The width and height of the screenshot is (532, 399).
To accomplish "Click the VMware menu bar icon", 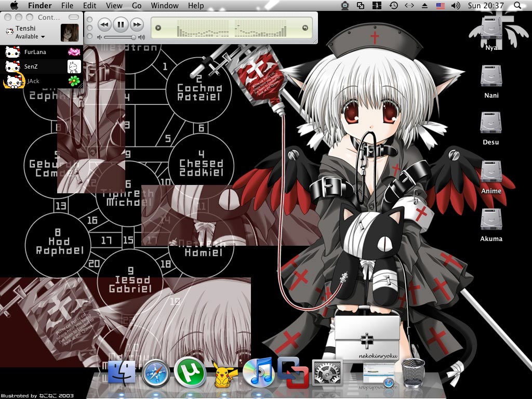I will [x=361, y=5].
